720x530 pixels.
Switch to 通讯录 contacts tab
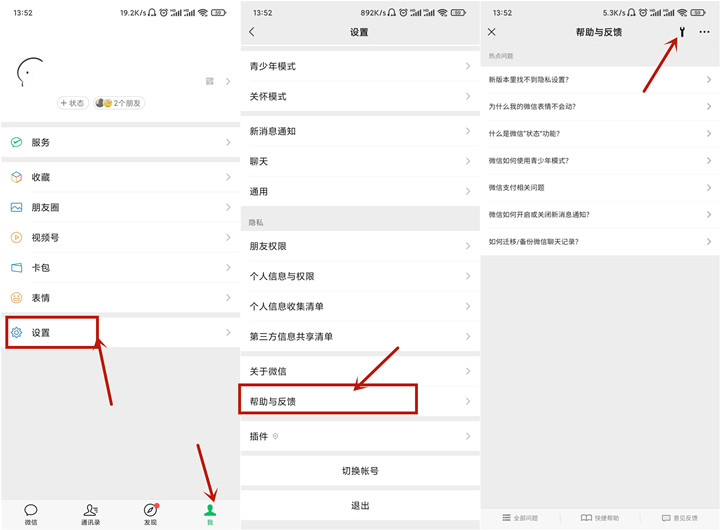point(90,514)
